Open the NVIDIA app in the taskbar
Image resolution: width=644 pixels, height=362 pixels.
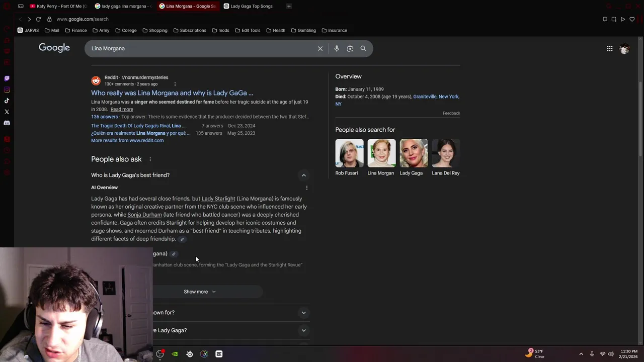point(175,354)
